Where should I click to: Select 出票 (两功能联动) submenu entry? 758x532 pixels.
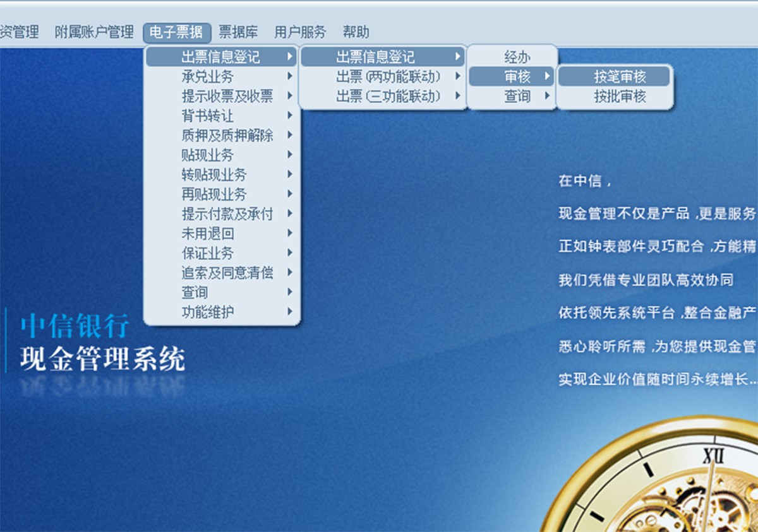click(383, 76)
